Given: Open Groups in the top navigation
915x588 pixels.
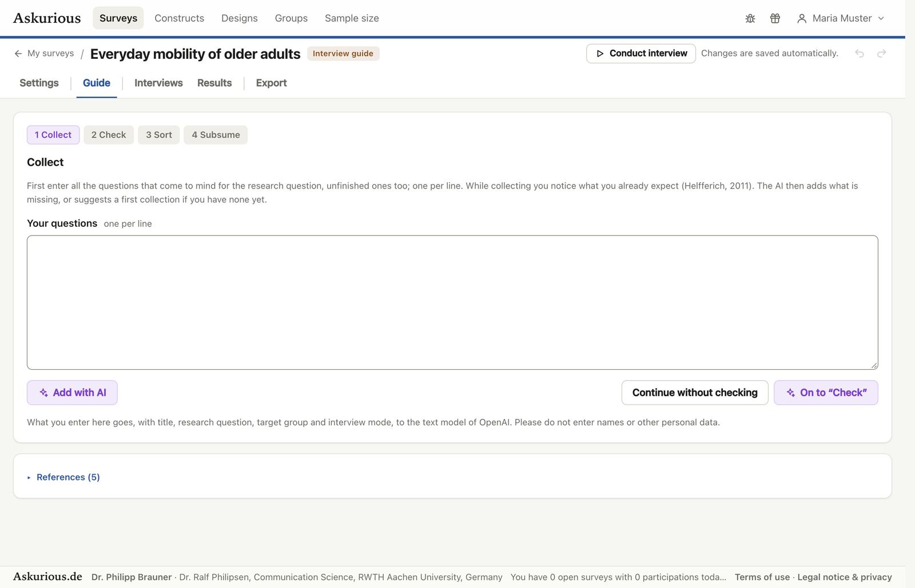Looking at the screenshot, I should [291, 18].
